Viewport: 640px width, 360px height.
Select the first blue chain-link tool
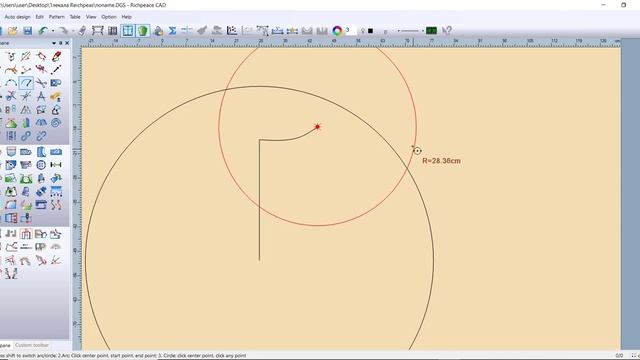26,136
